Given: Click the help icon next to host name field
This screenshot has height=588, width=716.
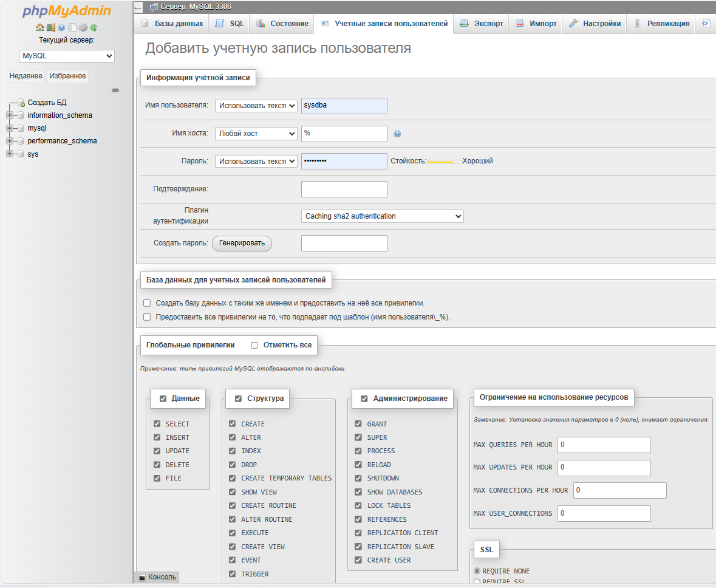Looking at the screenshot, I should pos(397,134).
